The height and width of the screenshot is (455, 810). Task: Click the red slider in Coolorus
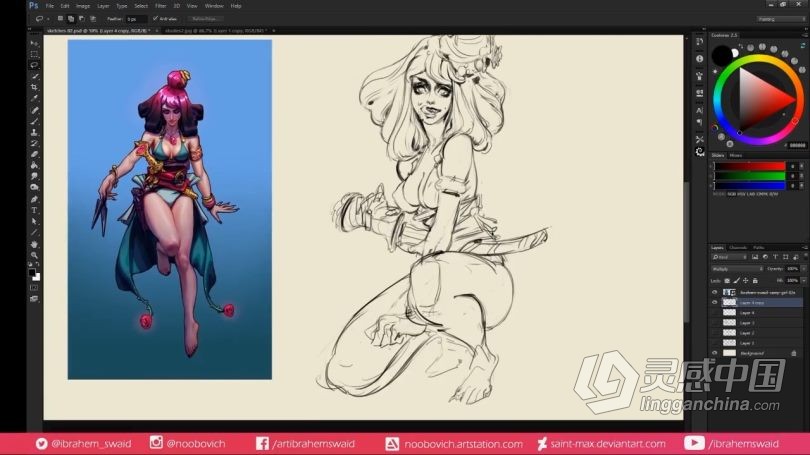coord(750,166)
